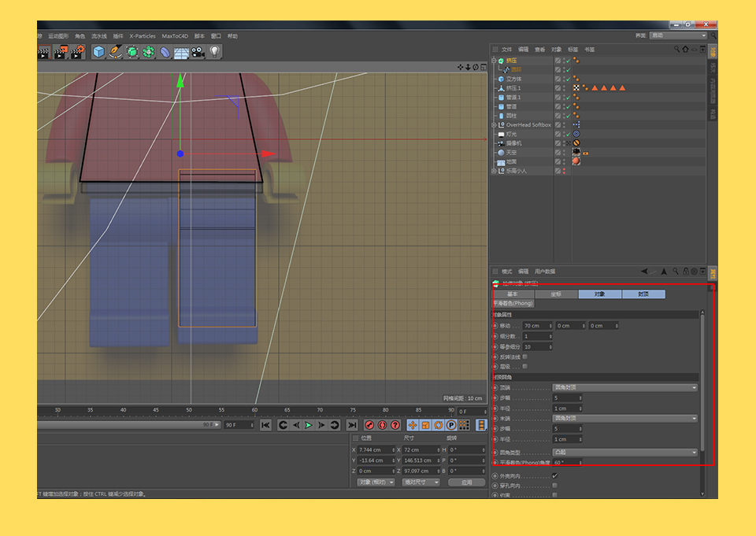Toggle Move keyframe channel icon in timeline
The height and width of the screenshot is (536, 756).
[x=412, y=425]
